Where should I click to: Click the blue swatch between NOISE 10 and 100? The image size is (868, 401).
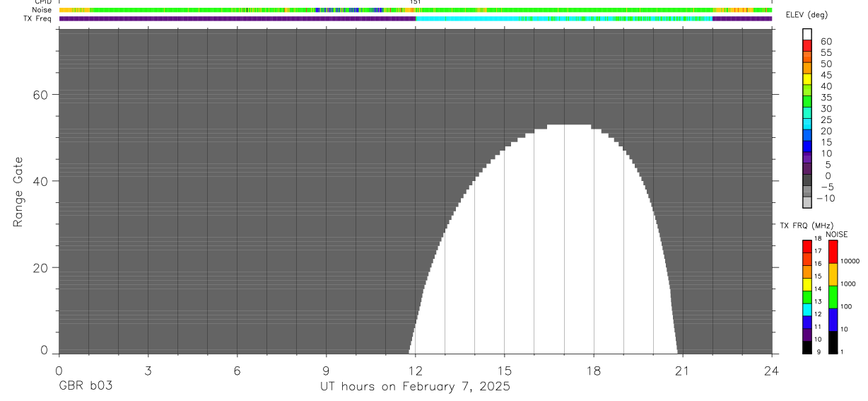click(x=833, y=320)
